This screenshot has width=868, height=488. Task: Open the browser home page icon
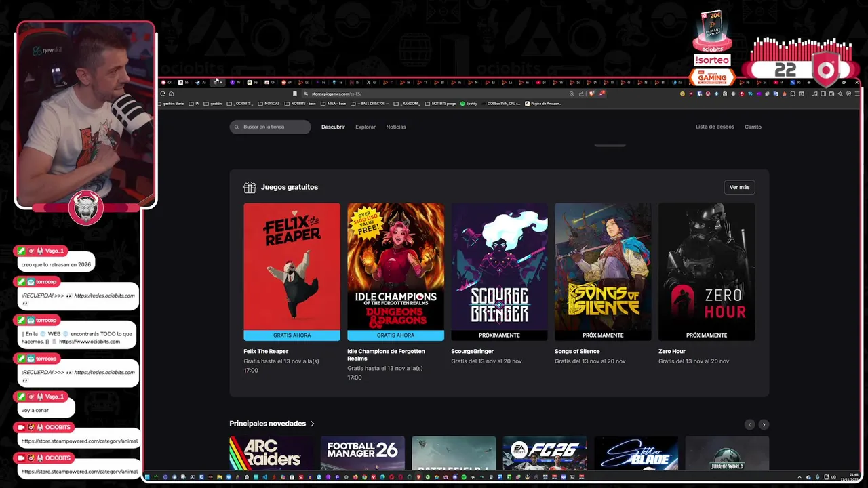171,94
